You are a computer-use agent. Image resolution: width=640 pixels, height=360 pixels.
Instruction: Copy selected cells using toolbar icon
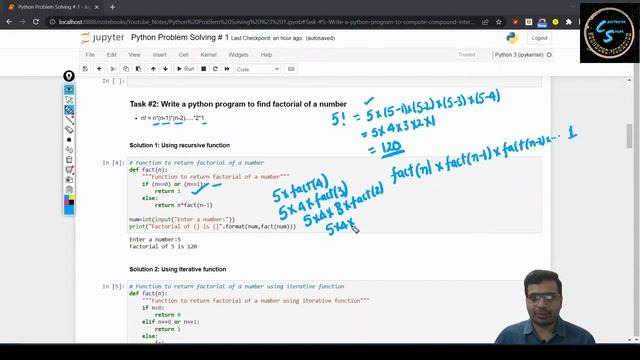point(126,69)
